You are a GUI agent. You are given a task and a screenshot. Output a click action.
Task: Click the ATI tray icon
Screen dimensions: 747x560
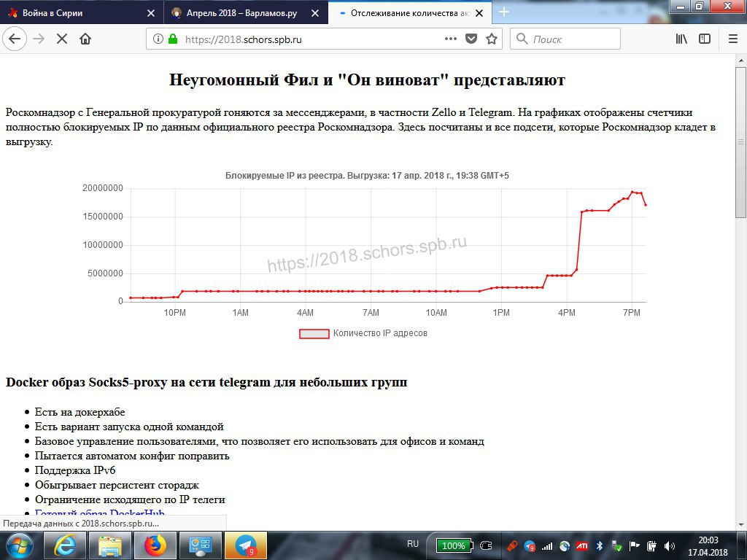tap(581, 545)
